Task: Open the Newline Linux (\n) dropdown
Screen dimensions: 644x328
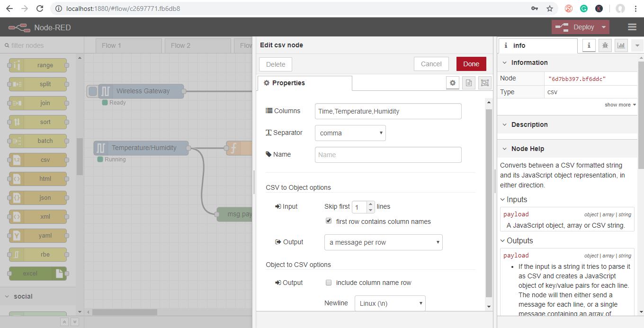Action: [x=390, y=303]
